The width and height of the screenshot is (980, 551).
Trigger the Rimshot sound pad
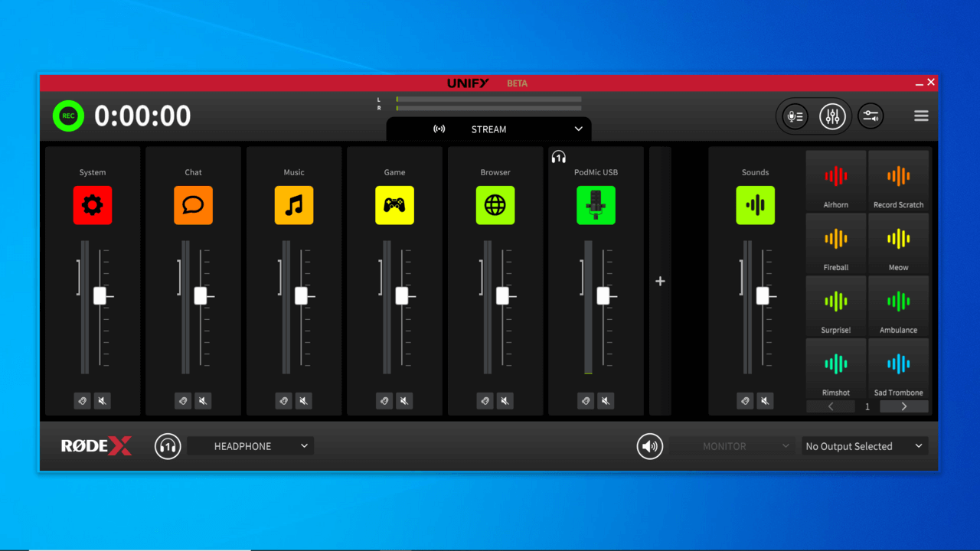point(836,369)
